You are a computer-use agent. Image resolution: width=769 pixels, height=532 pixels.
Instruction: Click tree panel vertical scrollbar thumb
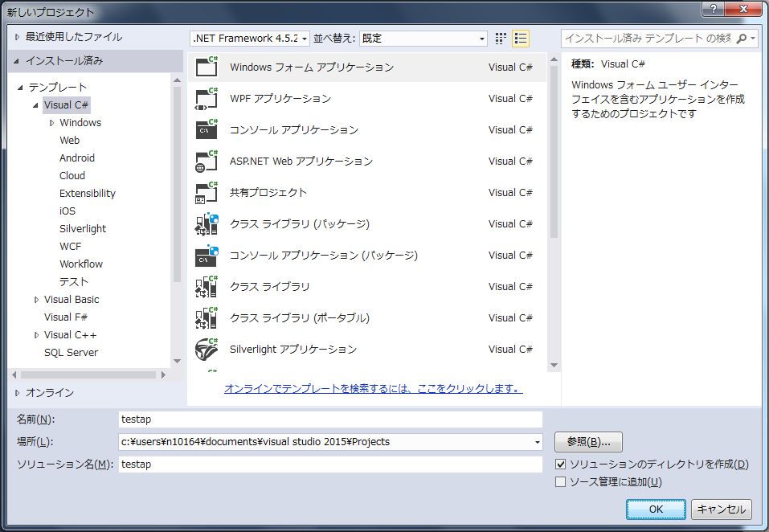click(177, 184)
